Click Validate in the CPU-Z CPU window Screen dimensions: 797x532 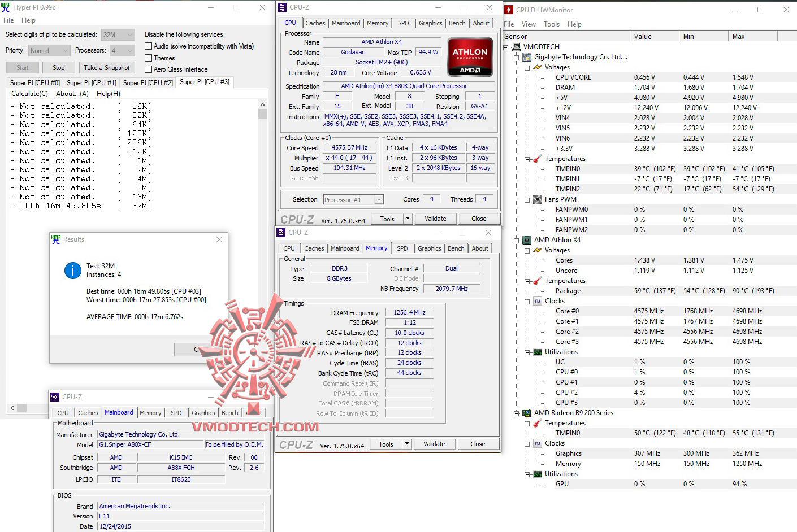435,219
